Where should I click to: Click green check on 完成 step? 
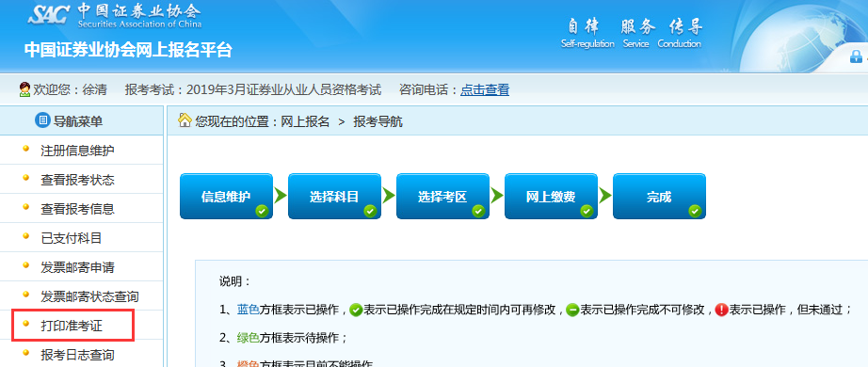[695, 211]
